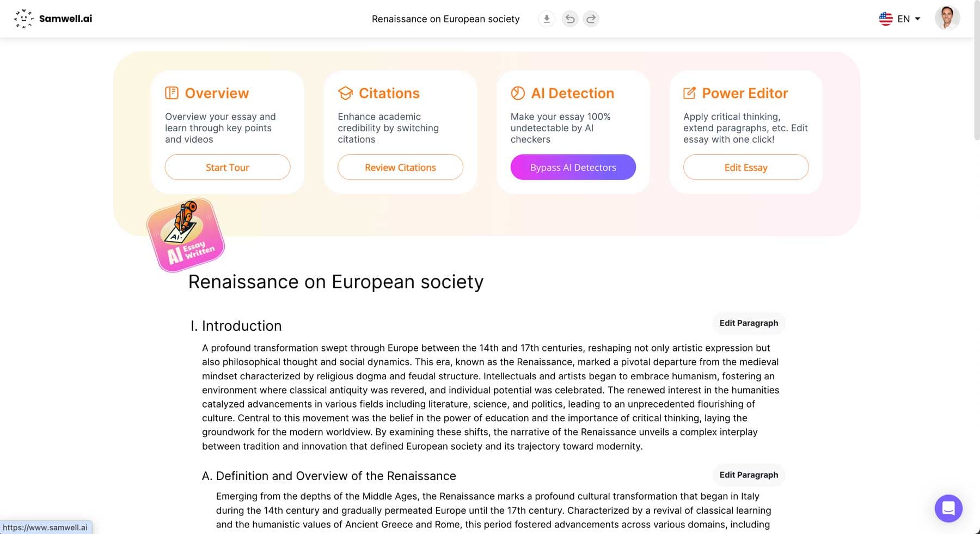Click the Bypass AI Detectors button
The width and height of the screenshot is (980, 534).
point(573,167)
